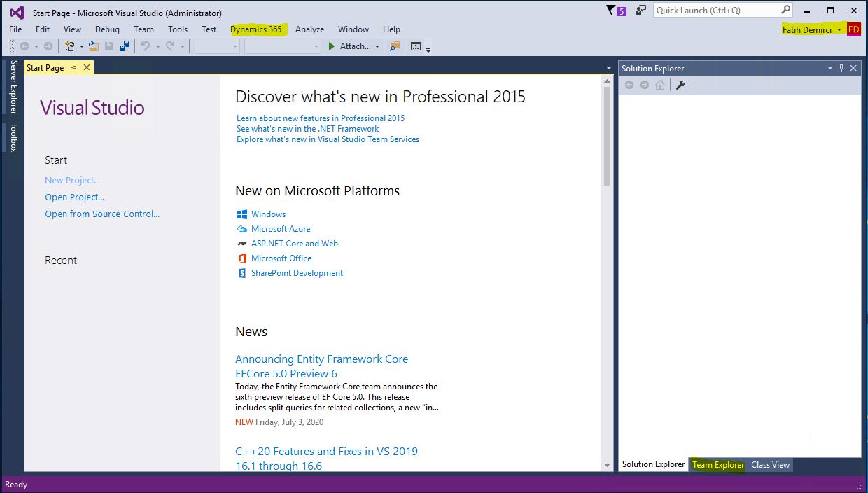Open 'Learn about new features in Professional 2015'
This screenshot has width=868, height=493.
click(321, 118)
